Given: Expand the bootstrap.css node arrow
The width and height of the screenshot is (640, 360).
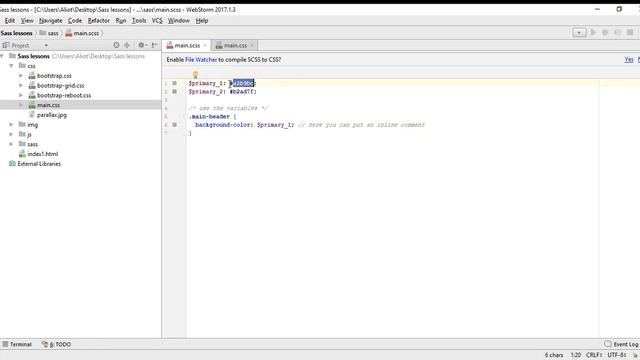Looking at the screenshot, I should coord(21,76).
